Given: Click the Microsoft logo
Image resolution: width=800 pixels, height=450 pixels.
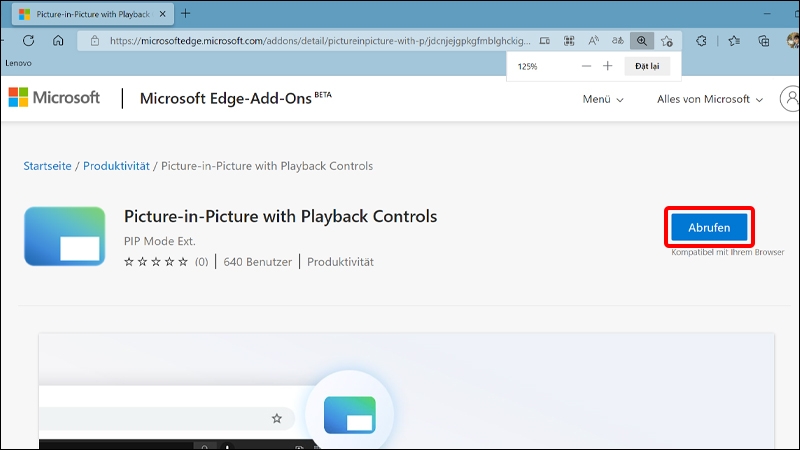Looking at the screenshot, I should [x=54, y=97].
